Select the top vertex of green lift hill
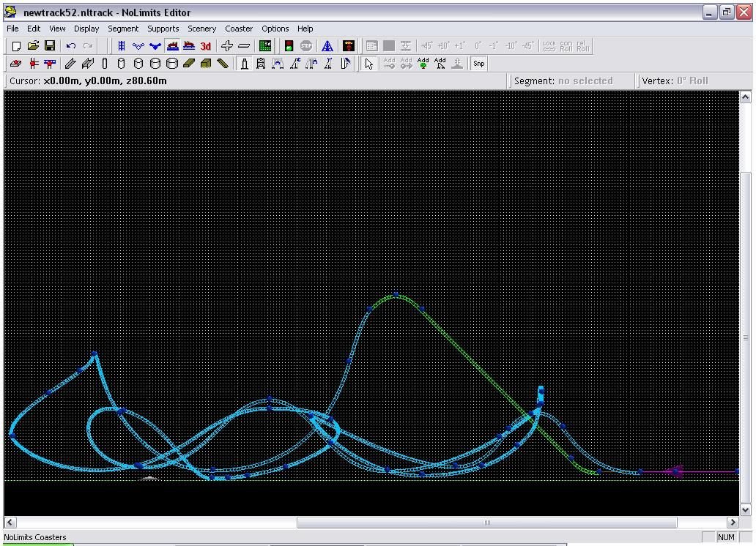This screenshot has height=546, width=756. point(396,294)
